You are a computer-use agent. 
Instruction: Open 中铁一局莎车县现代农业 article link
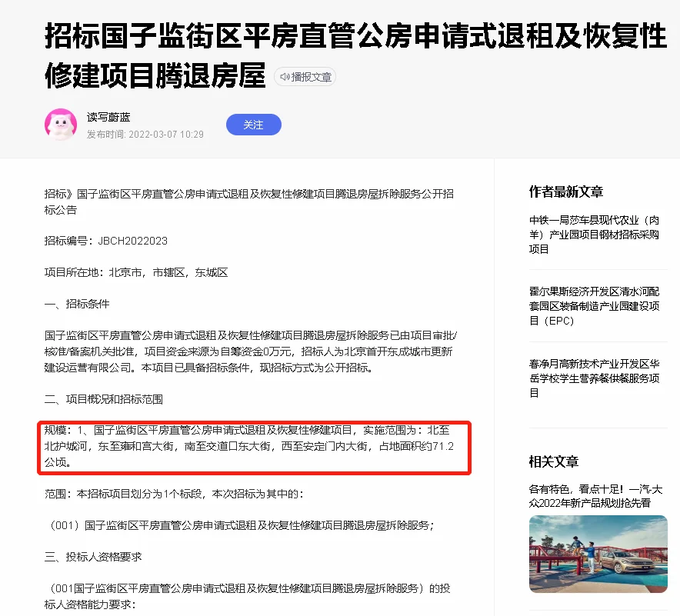click(594, 235)
